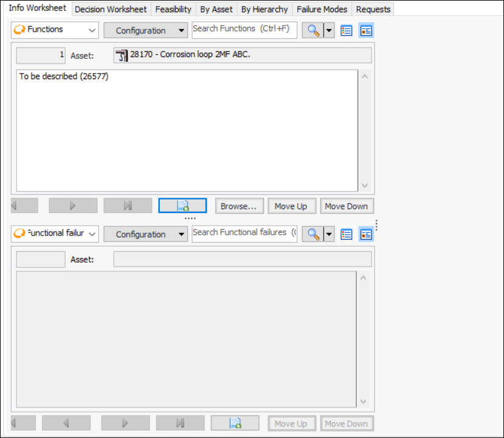
Task: Go to next Functional failures record
Action: (125, 423)
